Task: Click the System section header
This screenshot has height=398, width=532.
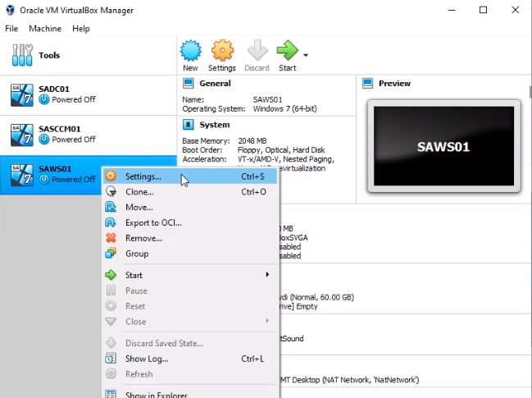Action: coord(215,125)
